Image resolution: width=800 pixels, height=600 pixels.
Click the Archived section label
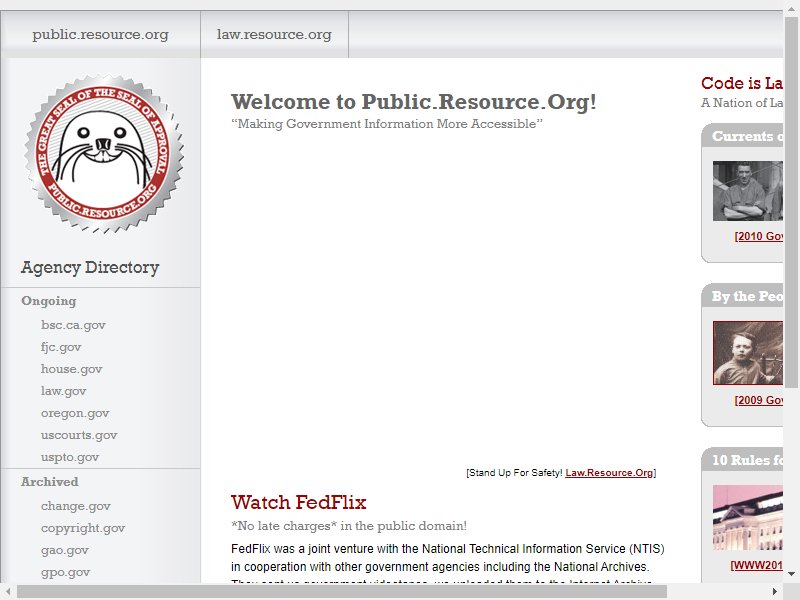pyautogui.click(x=50, y=482)
